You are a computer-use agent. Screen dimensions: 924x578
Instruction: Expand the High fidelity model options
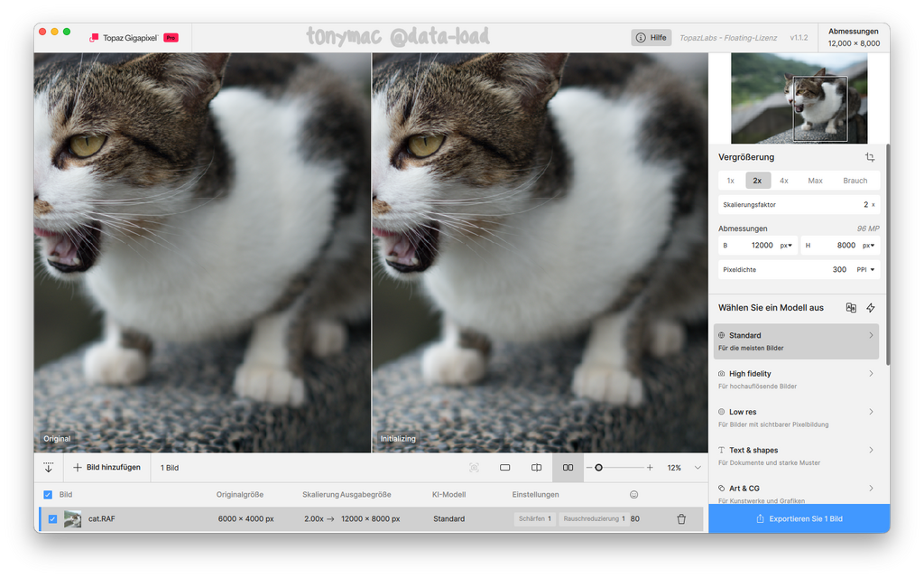pyautogui.click(x=871, y=374)
